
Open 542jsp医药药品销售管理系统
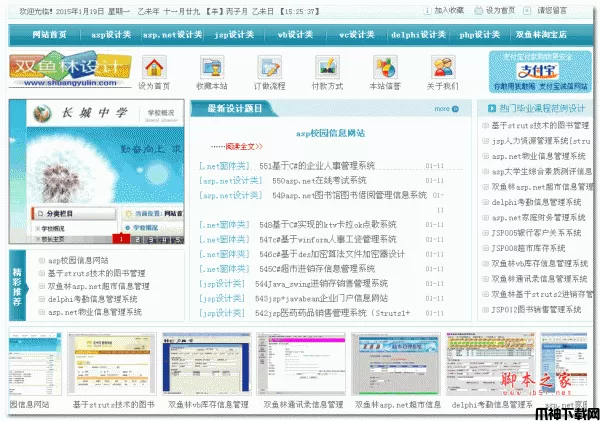click(x=332, y=313)
